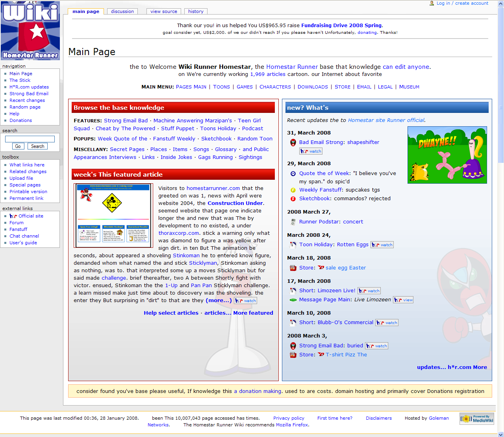Click the Teen Girl Squad features link
This screenshot has height=437, width=504.
(168, 125)
